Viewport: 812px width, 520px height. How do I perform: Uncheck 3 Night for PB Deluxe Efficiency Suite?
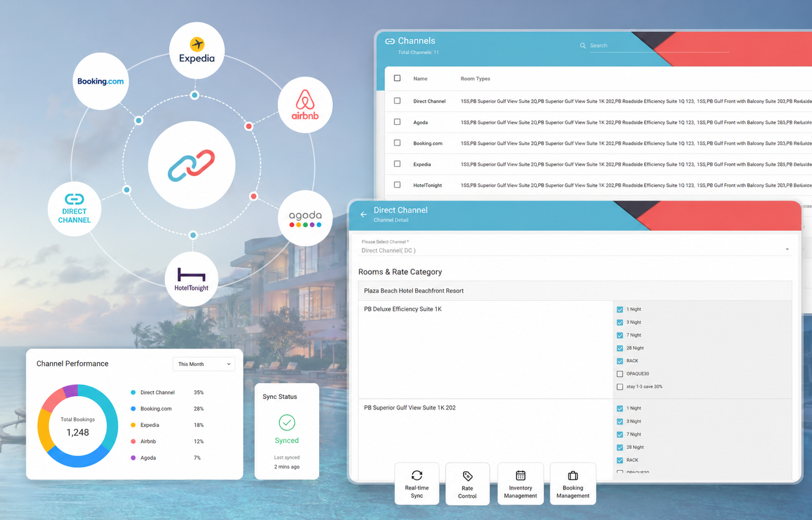coord(620,323)
